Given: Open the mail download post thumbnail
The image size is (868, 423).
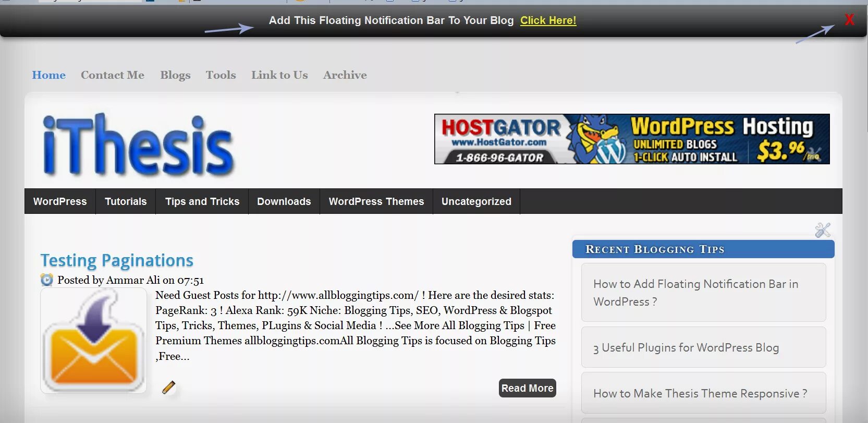Looking at the screenshot, I should click(93, 341).
